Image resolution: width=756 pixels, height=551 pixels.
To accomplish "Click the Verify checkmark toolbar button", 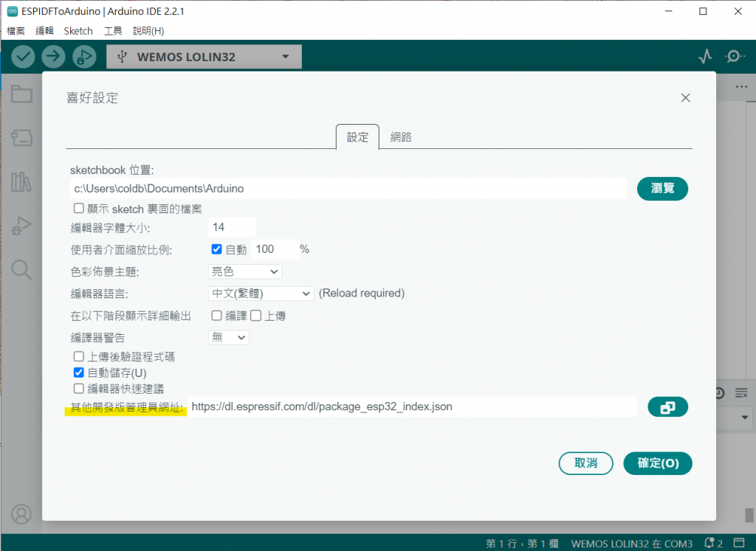I will pos(23,56).
